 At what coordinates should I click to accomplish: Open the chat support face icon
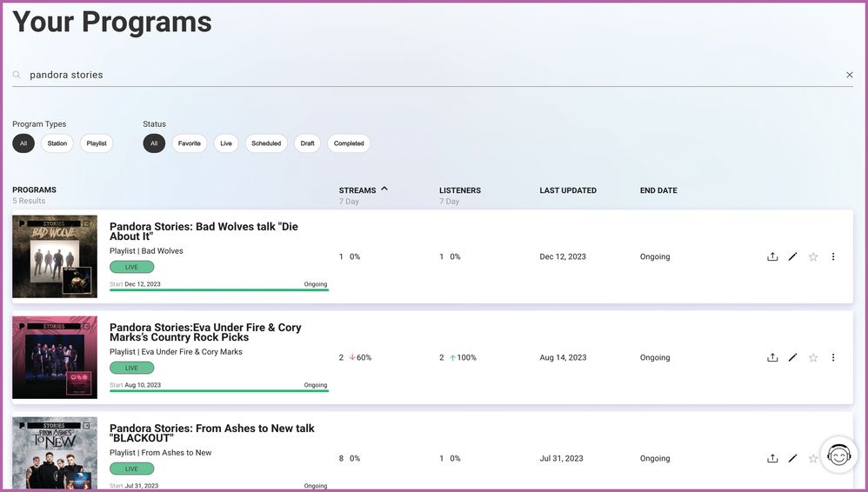[x=838, y=455]
